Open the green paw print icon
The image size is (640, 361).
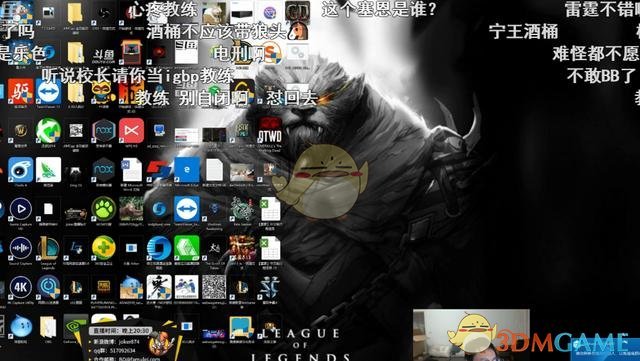[x=104, y=209]
